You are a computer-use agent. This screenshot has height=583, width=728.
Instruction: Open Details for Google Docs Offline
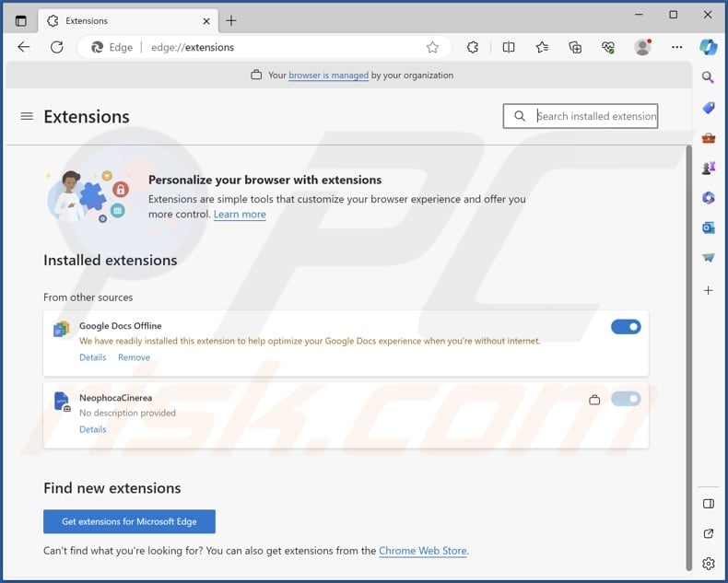(92, 357)
